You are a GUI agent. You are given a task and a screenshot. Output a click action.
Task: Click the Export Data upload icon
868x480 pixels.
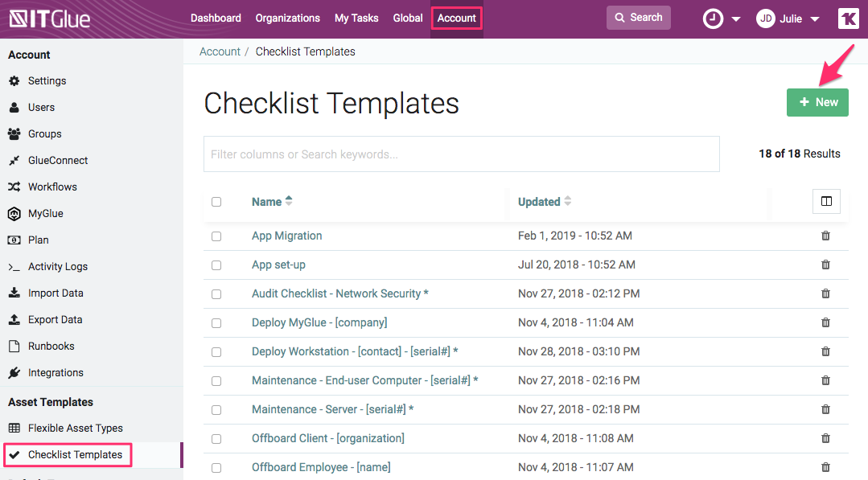tap(14, 319)
